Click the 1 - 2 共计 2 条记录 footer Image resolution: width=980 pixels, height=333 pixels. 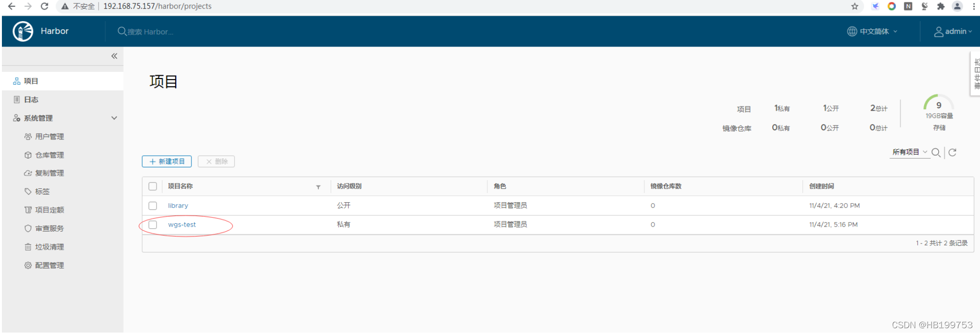tap(942, 243)
